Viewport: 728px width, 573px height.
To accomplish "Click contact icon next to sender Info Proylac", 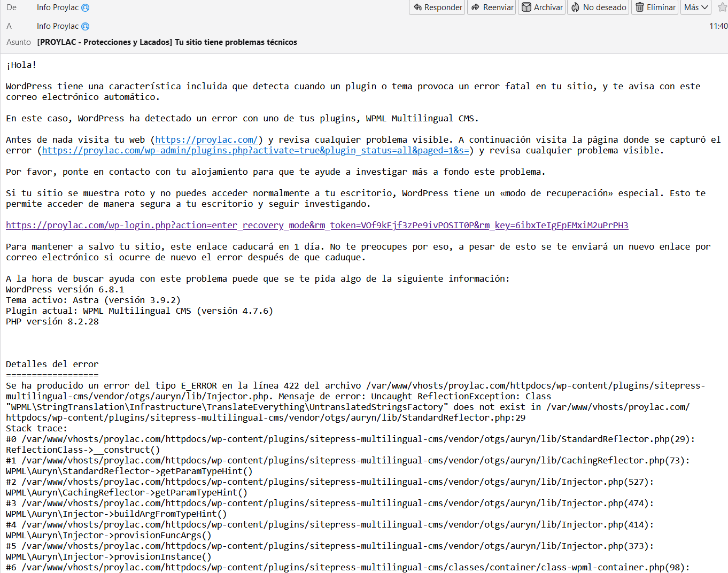I will 85,8.
